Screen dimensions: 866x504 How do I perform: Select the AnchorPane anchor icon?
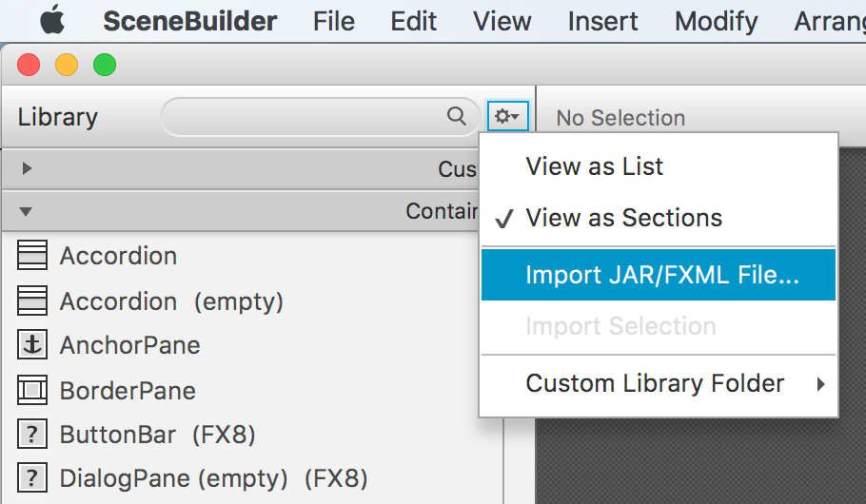click(32, 345)
